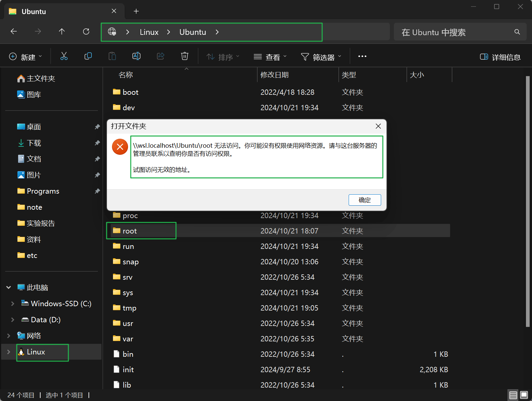
Task: Refresh the current folder view
Action: point(86,31)
